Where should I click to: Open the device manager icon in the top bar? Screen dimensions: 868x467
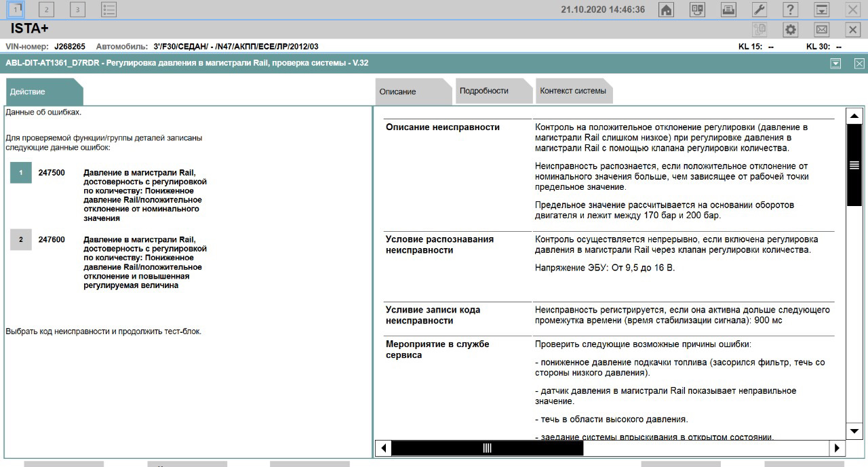[697, 9]
